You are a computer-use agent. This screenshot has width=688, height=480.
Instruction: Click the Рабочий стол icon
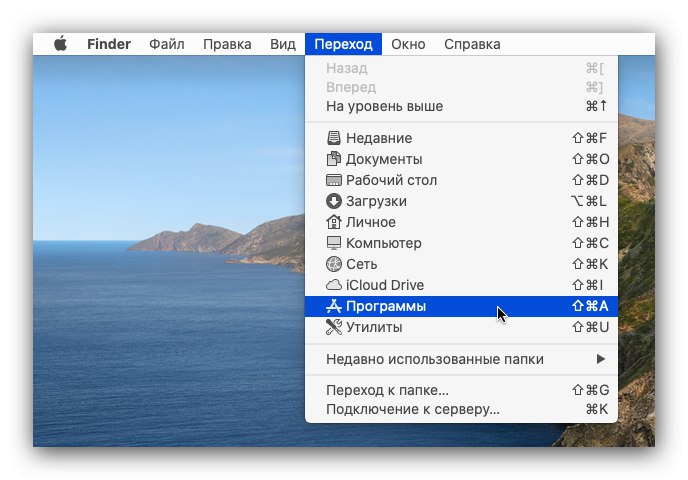point(334,180)
